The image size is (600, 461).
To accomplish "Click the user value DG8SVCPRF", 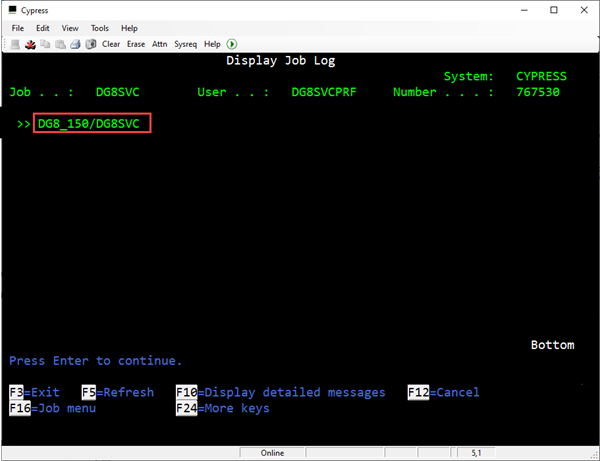I will click(x=324, y=92).
